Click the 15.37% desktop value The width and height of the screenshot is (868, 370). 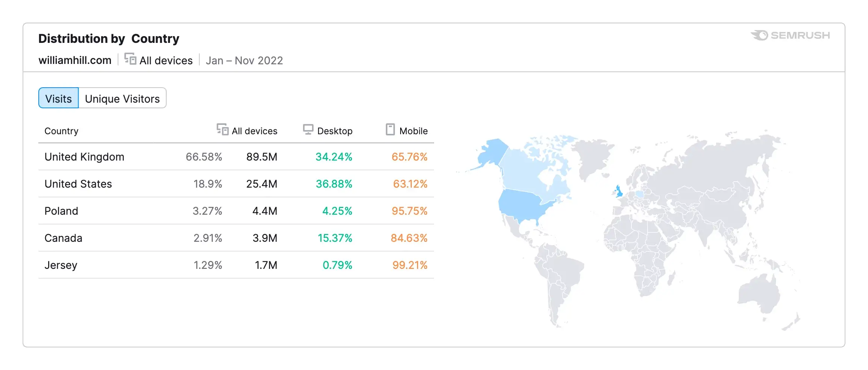pos(335,238)
